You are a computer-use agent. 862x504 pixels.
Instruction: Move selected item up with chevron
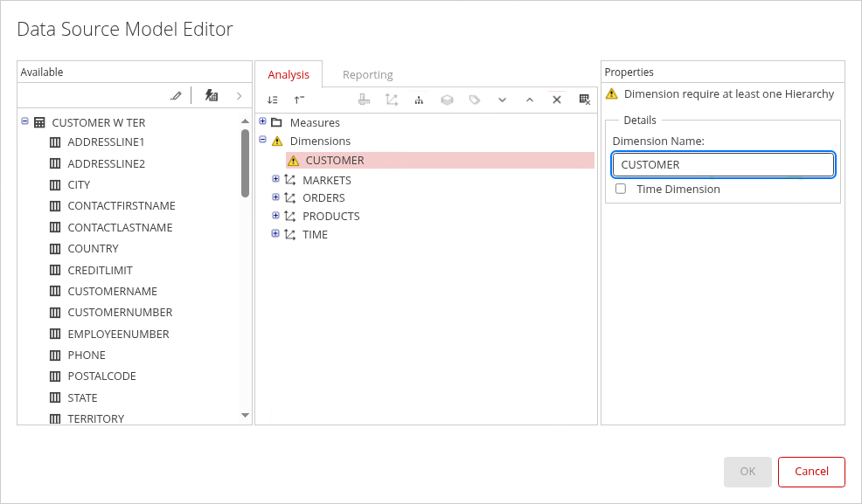529,100
